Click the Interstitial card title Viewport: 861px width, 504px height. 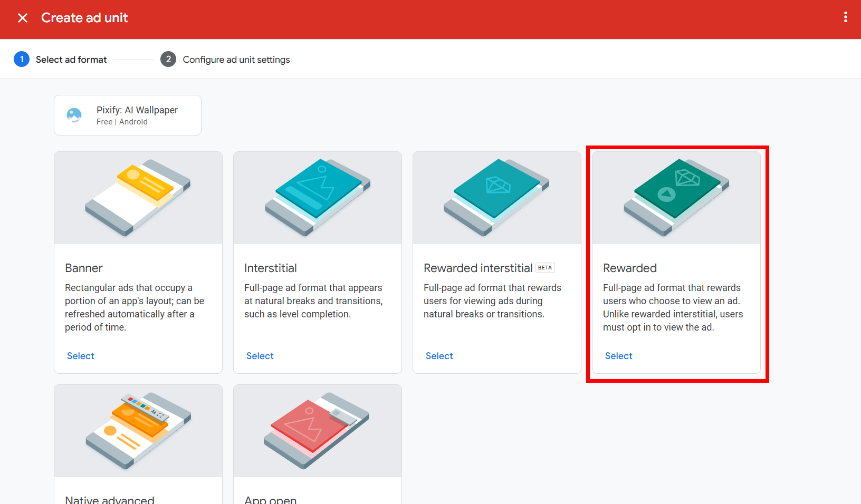[x=271, y=268]
